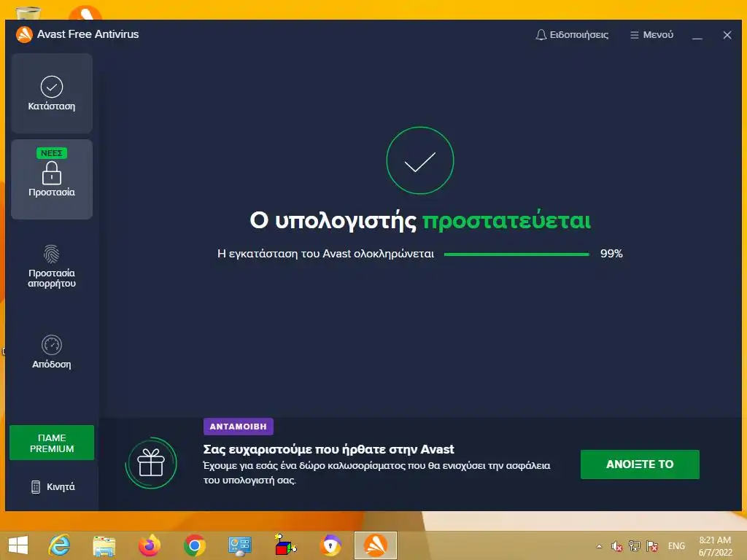Open the Action Center flag icon

652,546
